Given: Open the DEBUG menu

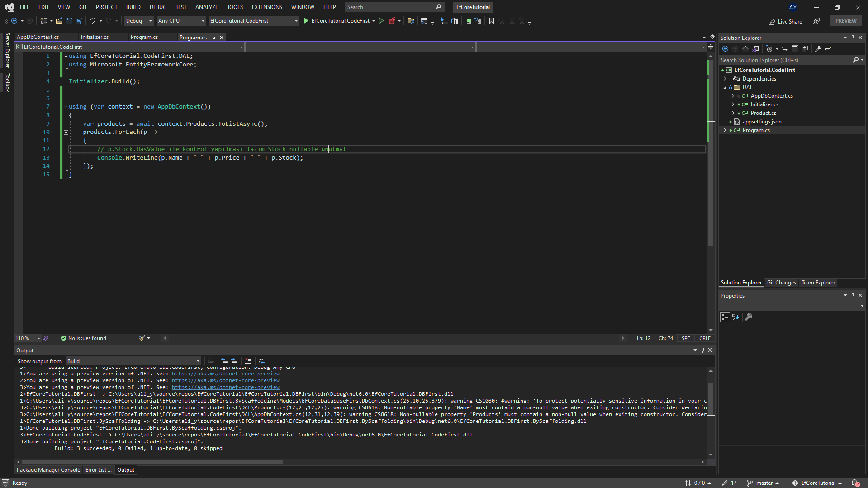Looking at the screenshot, I should tap(157, 7).
